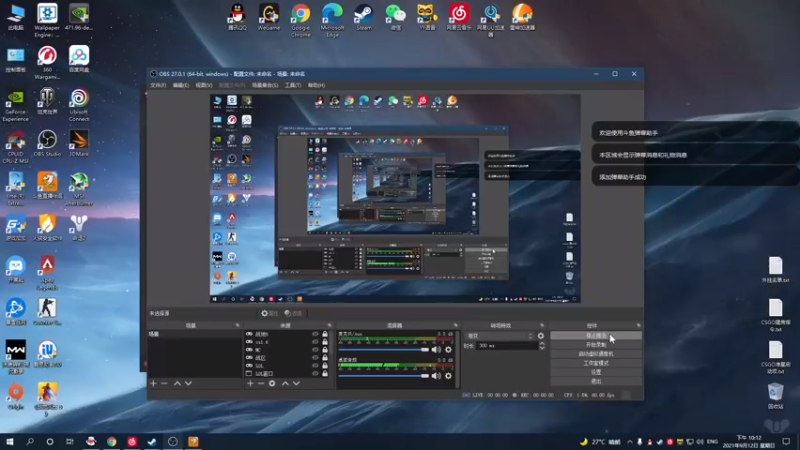Mute the 桌面音频 speaker icon
The width and height of the screenshot is (800, 450).
(x=436, y=376)
